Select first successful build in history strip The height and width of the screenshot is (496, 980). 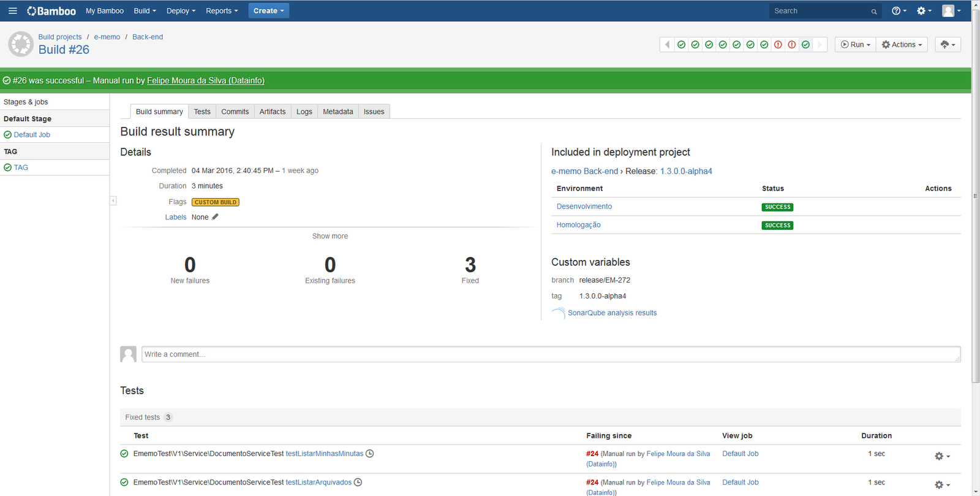pos(681,45)
